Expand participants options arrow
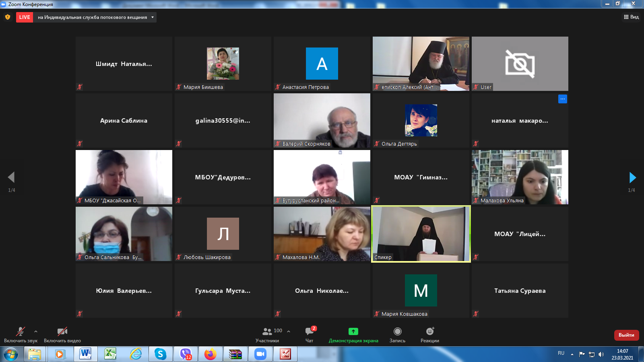Image resolution: width=644 pixels, height=362 pixels. (x=289, y=331)
